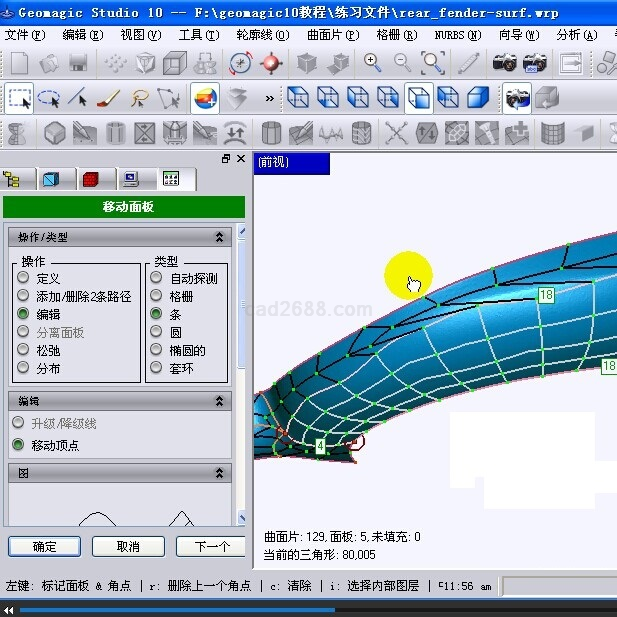The image size is (617, 617).
Task: Open the 格栅 menu
Action: point(394,34)
